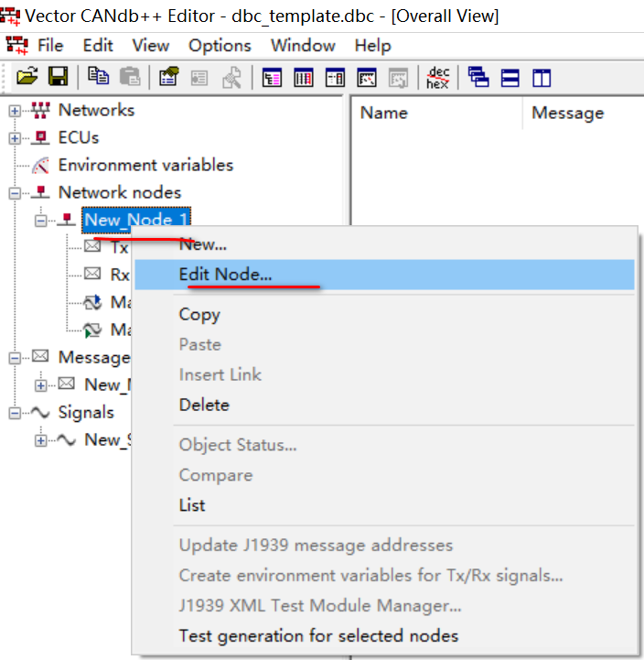Open the View menu
644x660 pixels.
coord(151,45)
